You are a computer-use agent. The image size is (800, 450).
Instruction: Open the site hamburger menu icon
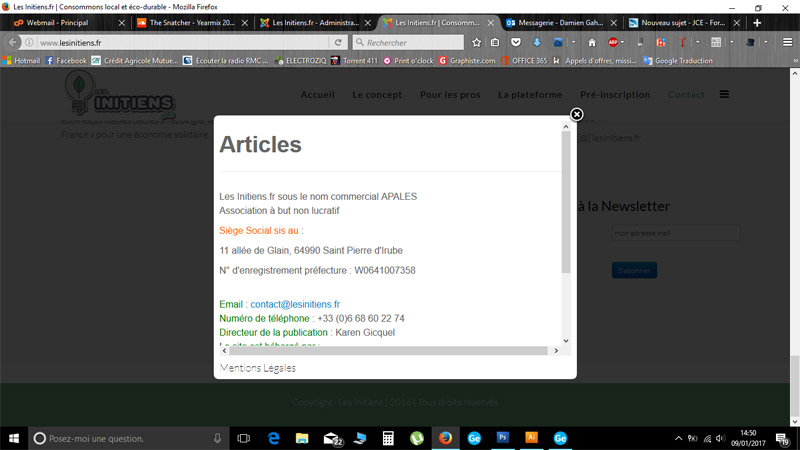click(724, 94)
